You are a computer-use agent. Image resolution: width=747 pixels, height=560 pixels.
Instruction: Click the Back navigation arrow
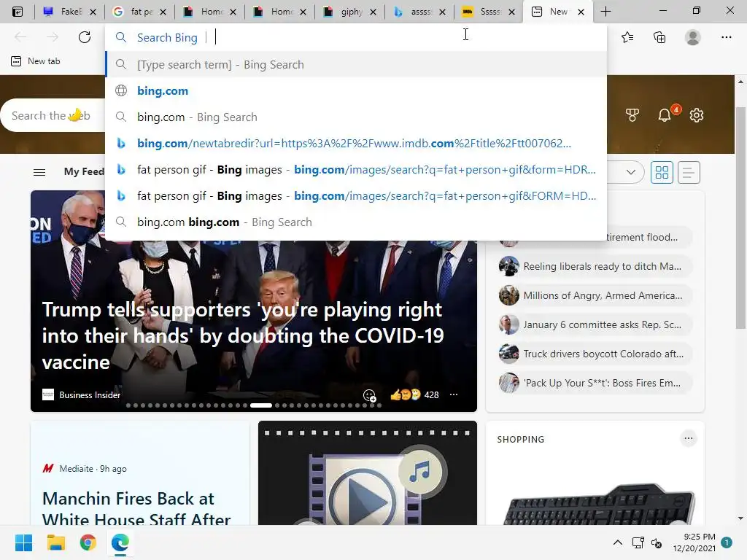click(x=20, y=37)
